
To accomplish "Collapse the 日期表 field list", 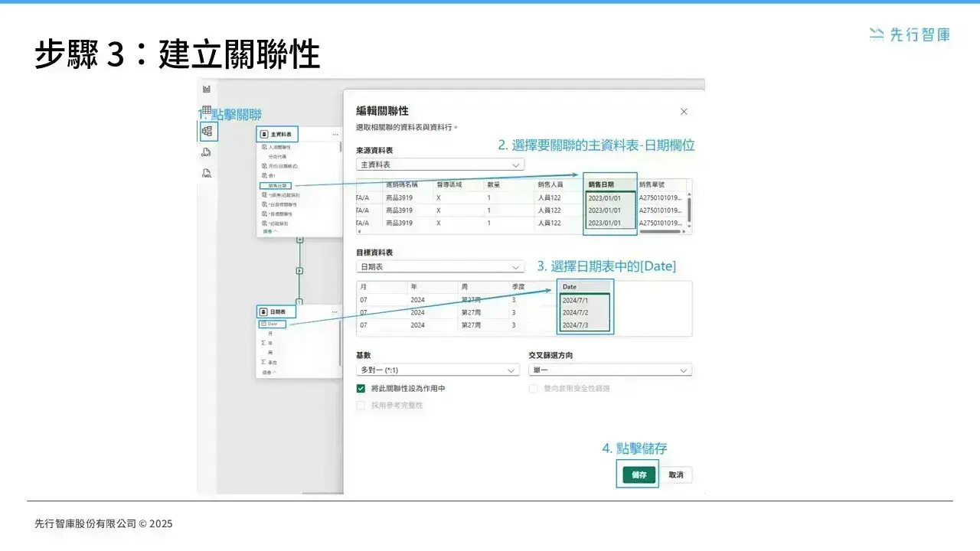I will tap(269, 372).
